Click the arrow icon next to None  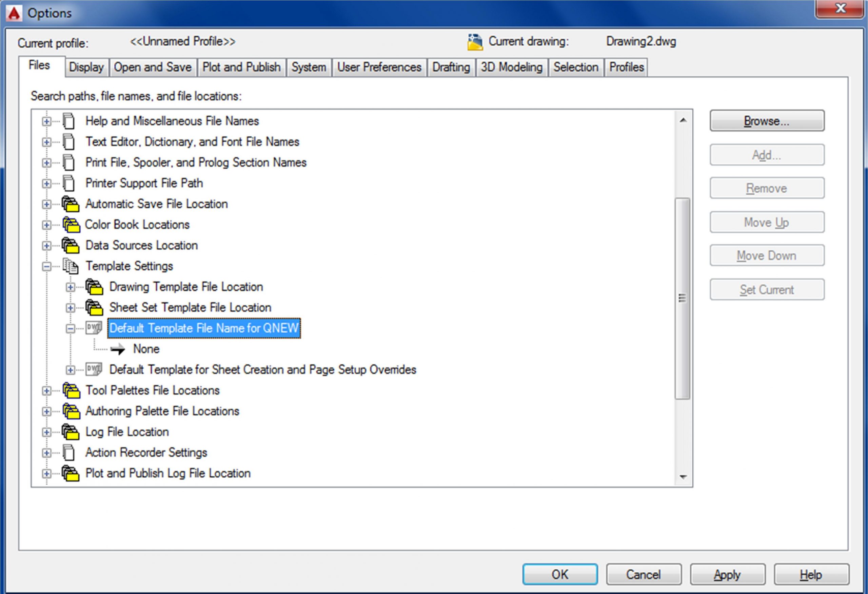pos(118,349)
